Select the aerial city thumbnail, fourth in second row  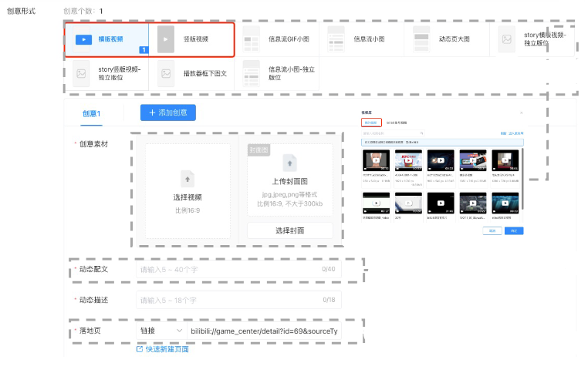(473, 203)
